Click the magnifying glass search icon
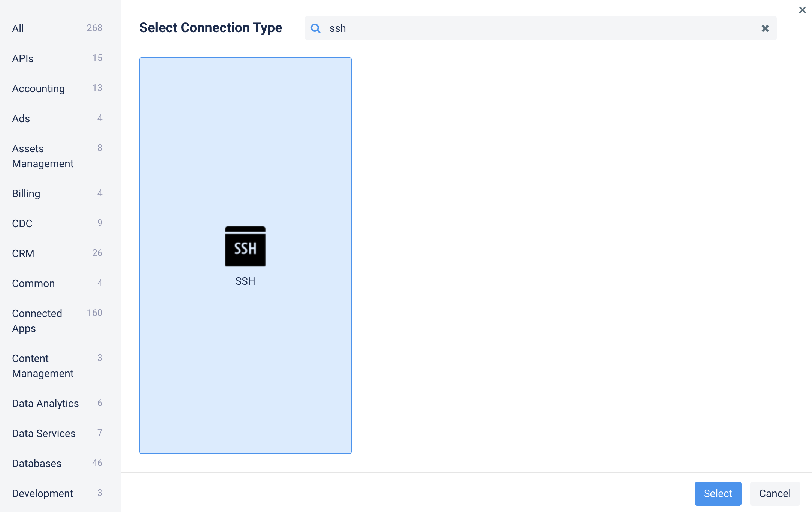Viewport: 812px width, 512px height. tap(316, 28)
